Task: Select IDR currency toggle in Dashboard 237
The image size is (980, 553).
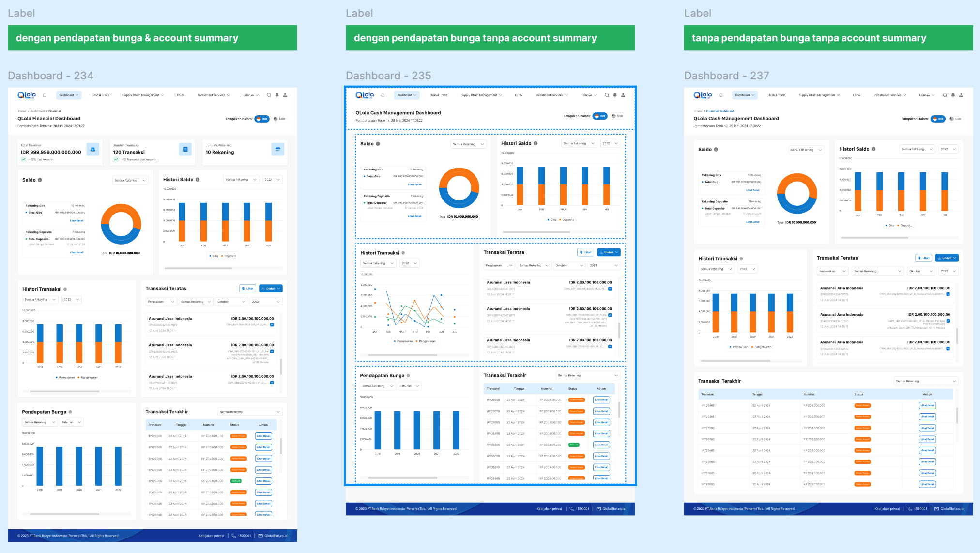Action: coord(938,119)
